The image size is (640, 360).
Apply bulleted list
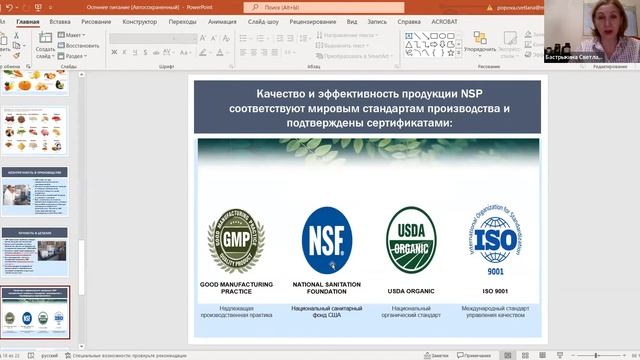243,38
